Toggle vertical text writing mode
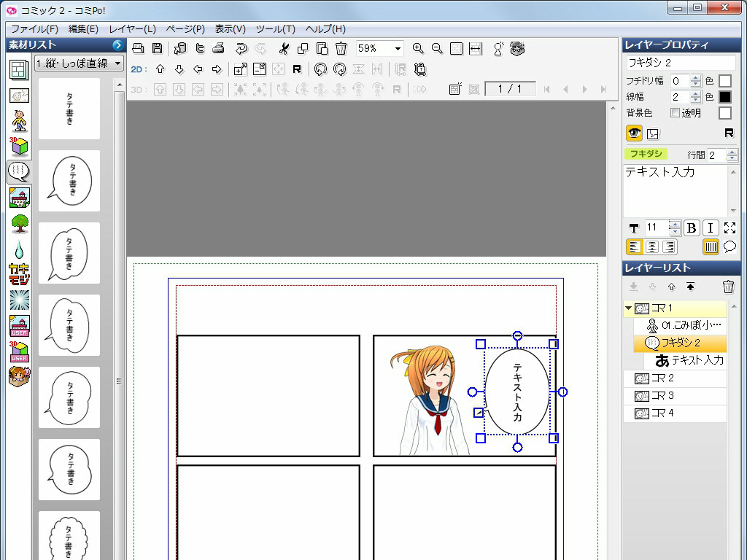 [x=711, y=246]
